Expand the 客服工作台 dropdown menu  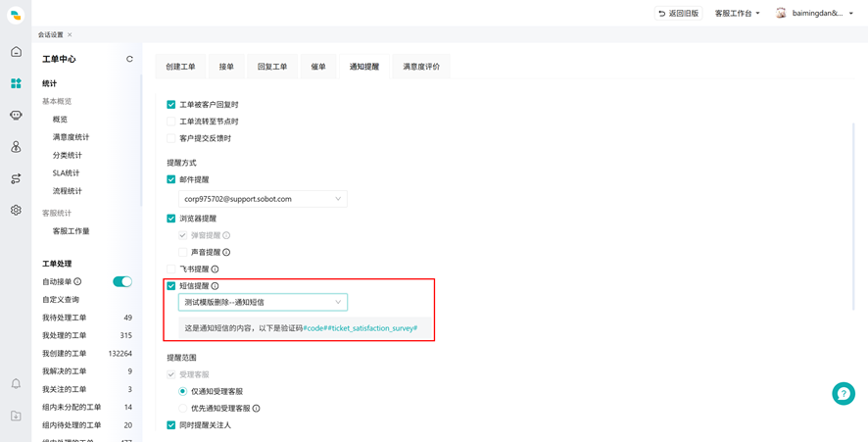coord(737,14)
